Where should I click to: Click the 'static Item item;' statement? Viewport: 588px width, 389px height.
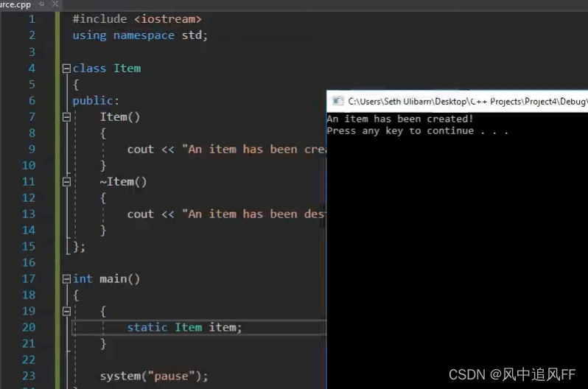tap(184, 327)
